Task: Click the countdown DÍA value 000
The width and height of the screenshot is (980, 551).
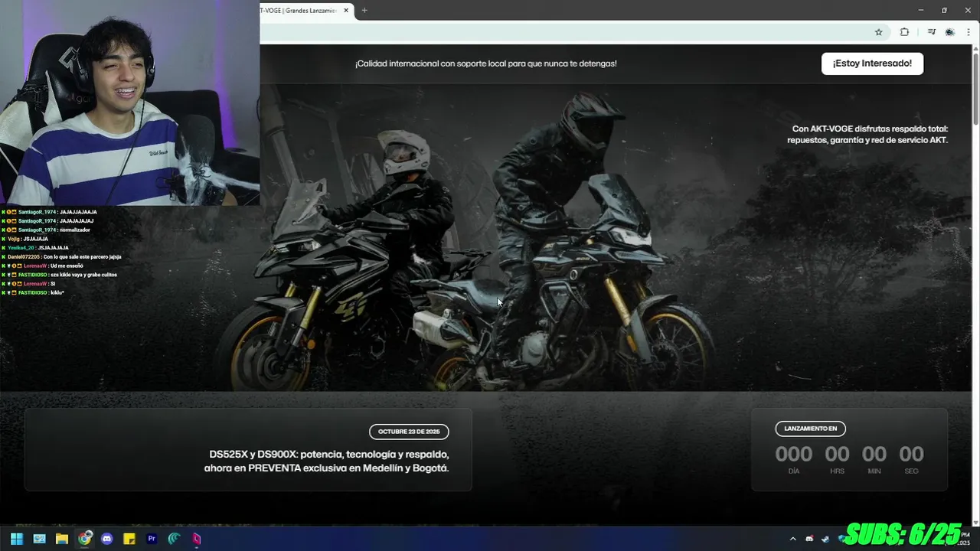Action: pos(793,454)
